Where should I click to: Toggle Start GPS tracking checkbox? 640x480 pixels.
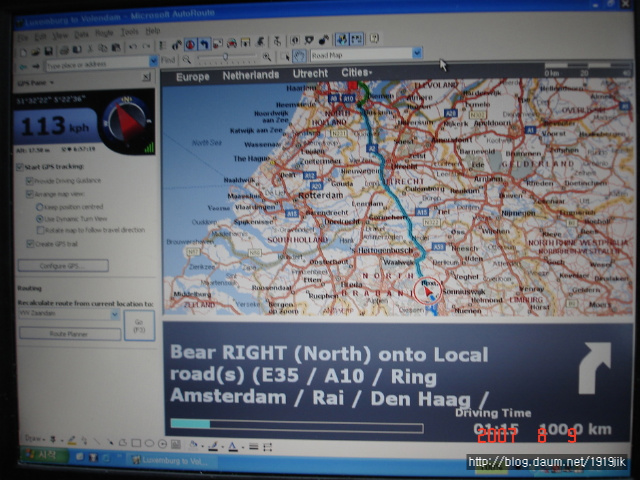(x=20, y=167)
